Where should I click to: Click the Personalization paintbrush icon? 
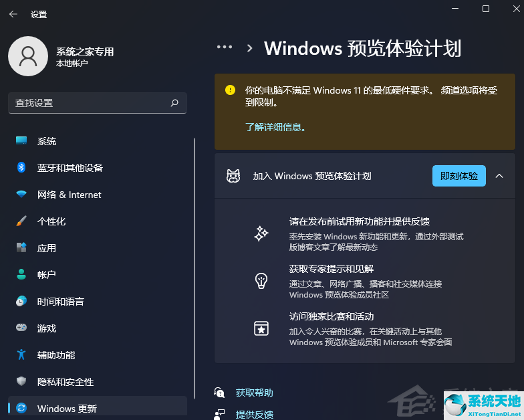[x=21, y=221]
